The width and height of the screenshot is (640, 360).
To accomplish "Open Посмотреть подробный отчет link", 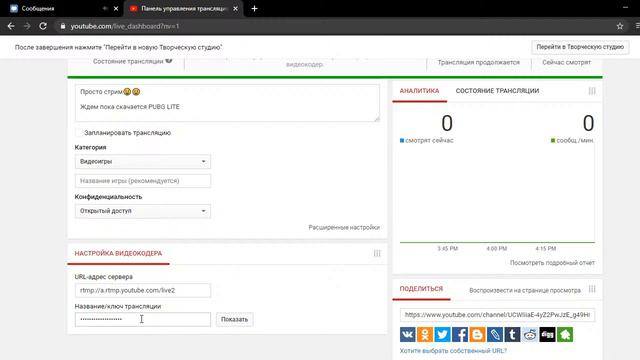I will (552, 262).
